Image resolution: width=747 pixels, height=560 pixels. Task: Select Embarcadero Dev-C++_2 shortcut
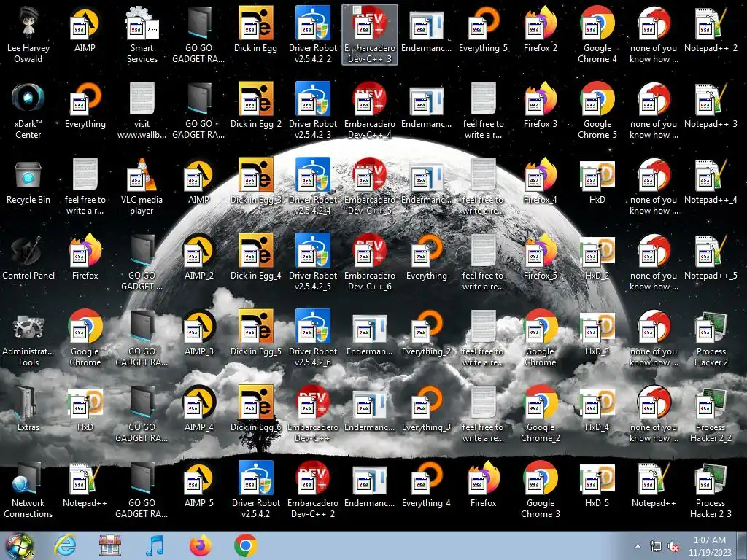(x=313, y=489)
